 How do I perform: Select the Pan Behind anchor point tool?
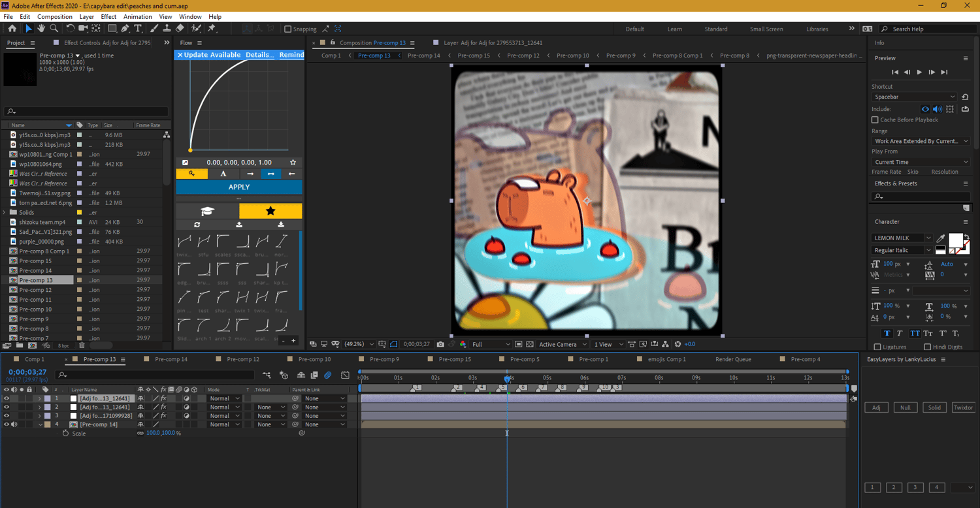[x=96, y=29]
